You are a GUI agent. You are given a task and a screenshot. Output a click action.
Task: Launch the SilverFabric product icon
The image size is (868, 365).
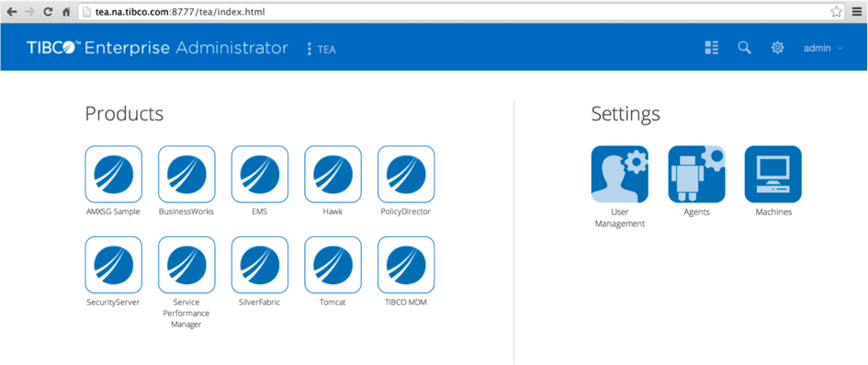point(260,265)
